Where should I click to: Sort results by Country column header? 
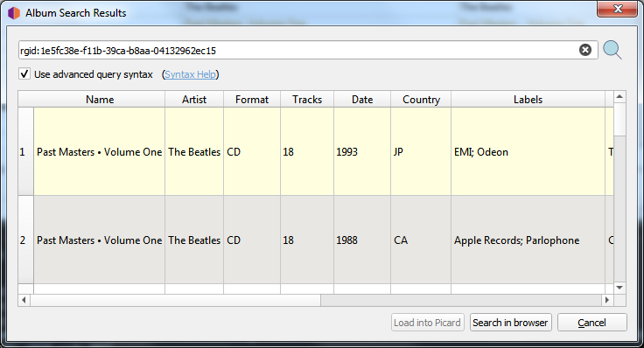(421, 100)
